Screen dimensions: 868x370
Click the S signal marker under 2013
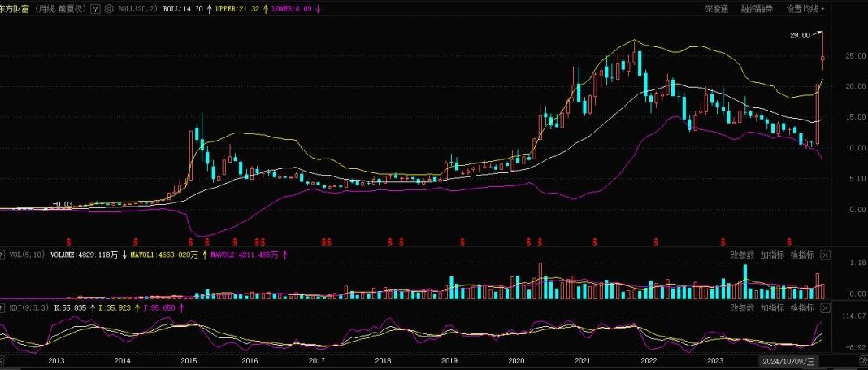[x=69, y=242]
